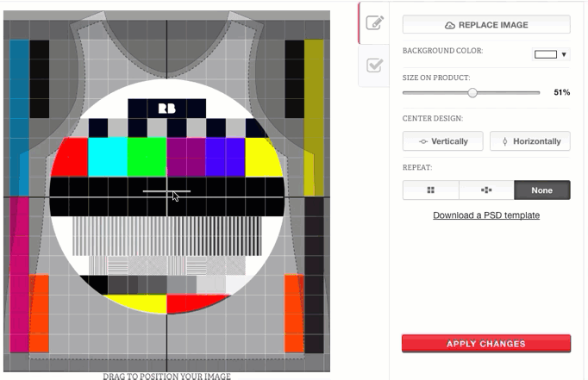
Task: Open the background color swatch
Action: pyautogui.click(x=545, y=54)
